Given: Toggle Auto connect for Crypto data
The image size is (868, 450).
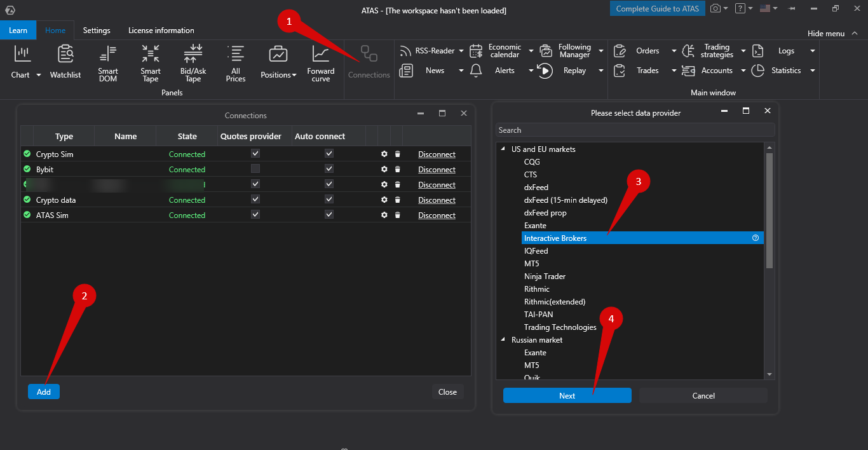Looking at the screenshot, I should click(x=329, y=199).
